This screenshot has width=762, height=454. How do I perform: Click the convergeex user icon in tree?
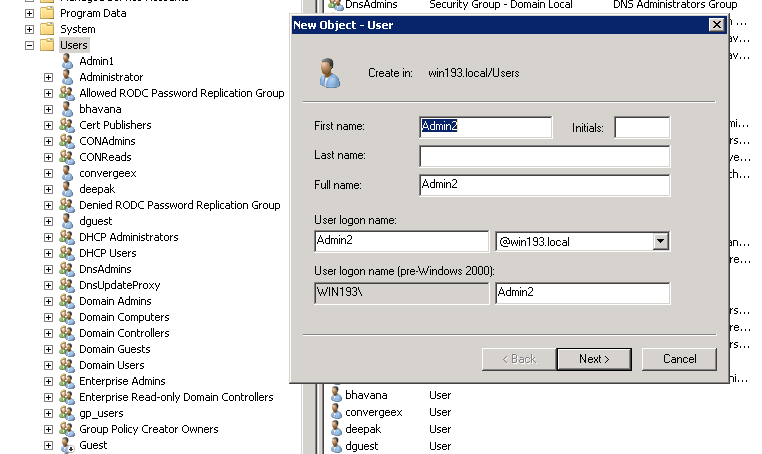(x=67, y=174)
